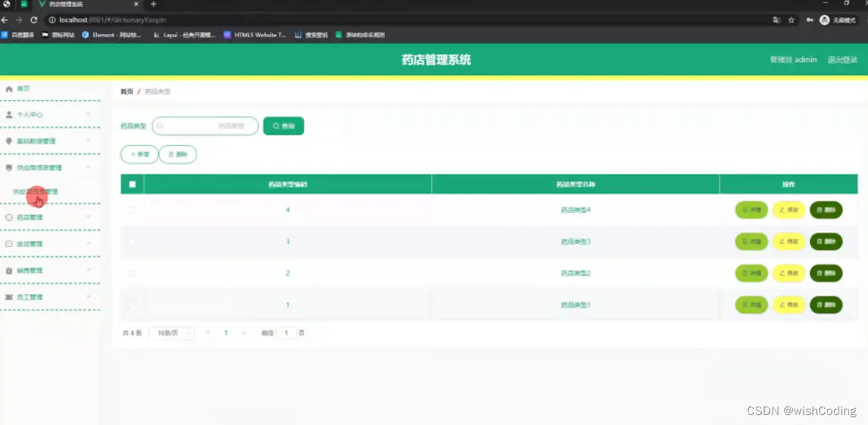Viewport: 868px width, 425px height.
Task: Click 修改 for 药品类型1
Action: [788, 304]
